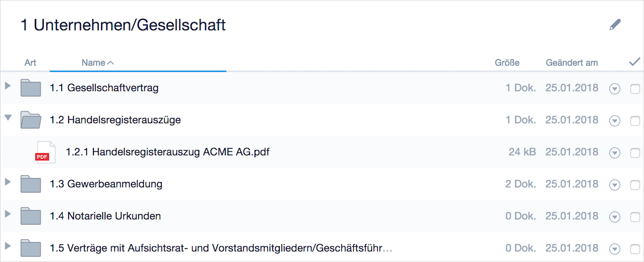The height and width of the screenshot is (262, 644).
Task: Click the 1.4 Notarielle Urkunden folder icon
Action: 31,216
